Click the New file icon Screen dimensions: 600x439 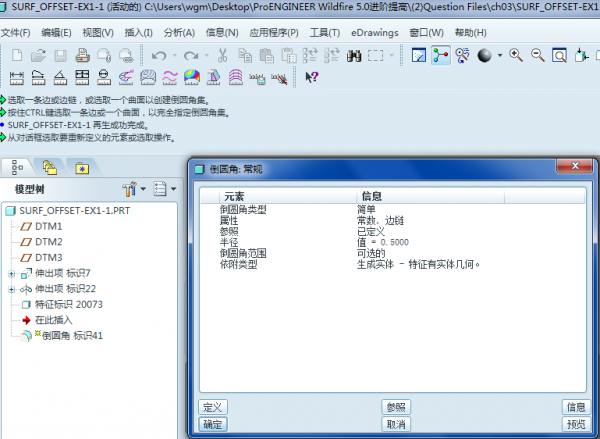(x=17, y=55)
